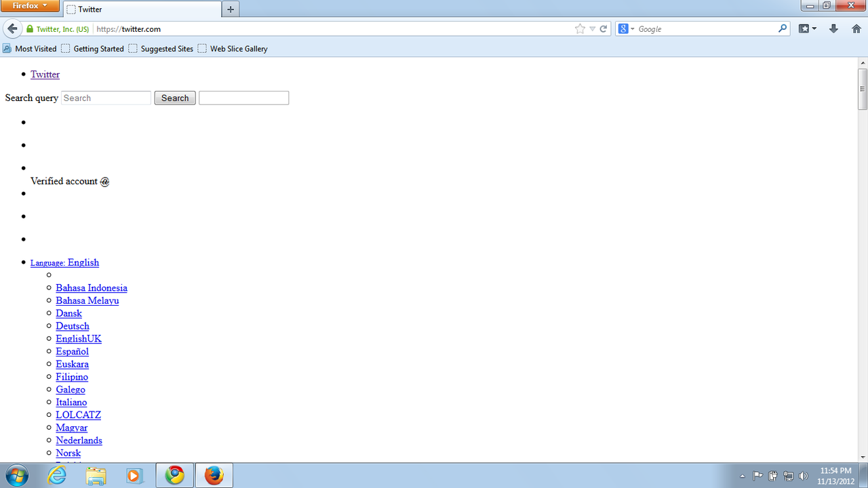The height and width of the screenshot is (488, 868).
Task: Open the Getting Started bookmark
Action: pos(93,49)
